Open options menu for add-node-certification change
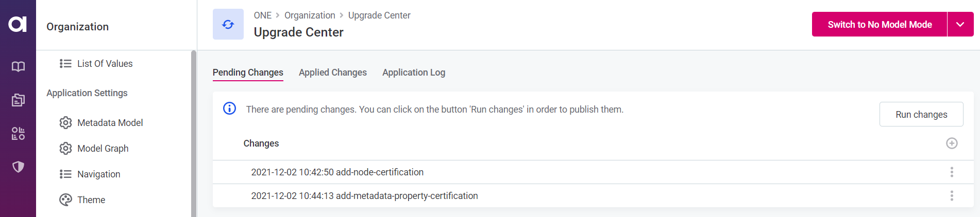This screenshot has width=980, height=217. point(952,172)
